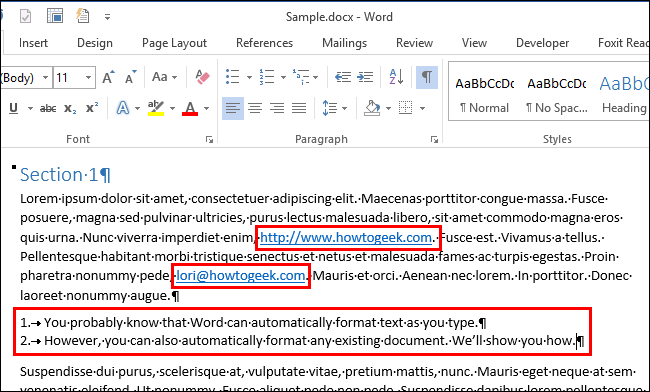Open the highlight color dropdown arrow

click(x=172, y=109)
